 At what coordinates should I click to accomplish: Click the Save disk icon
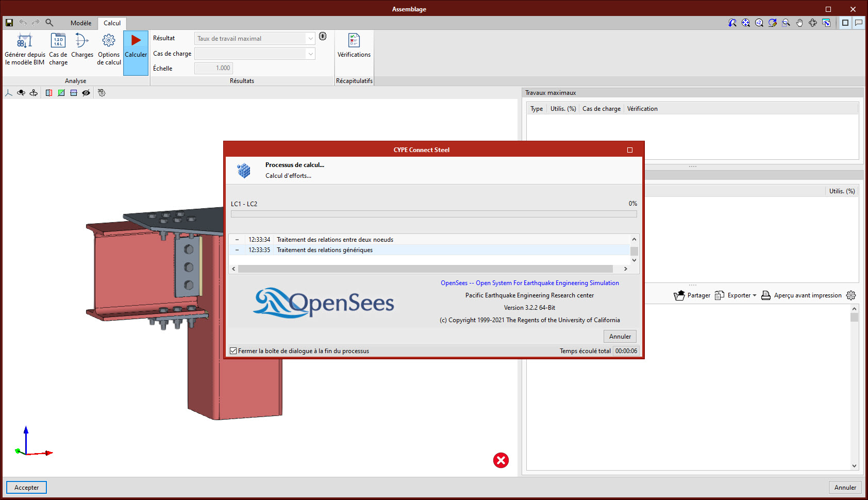9,23
